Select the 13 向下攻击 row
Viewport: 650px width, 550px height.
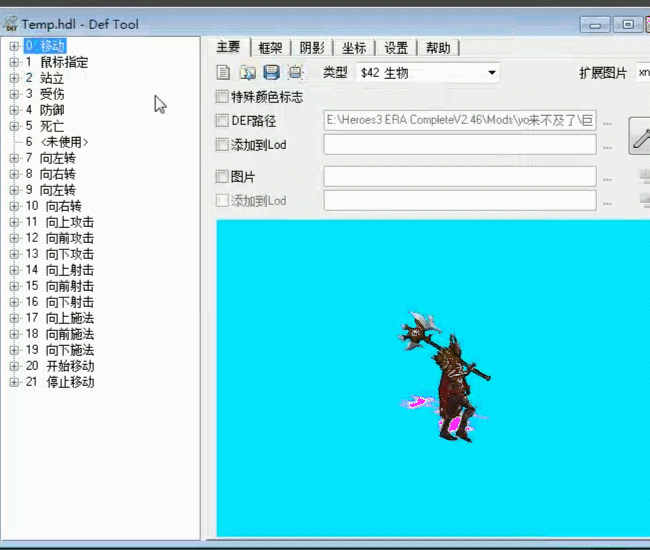point(60,254)
